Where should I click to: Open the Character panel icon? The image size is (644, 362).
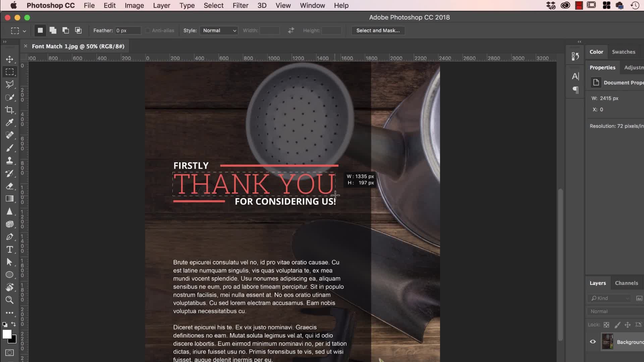click(x=575, y=76)
